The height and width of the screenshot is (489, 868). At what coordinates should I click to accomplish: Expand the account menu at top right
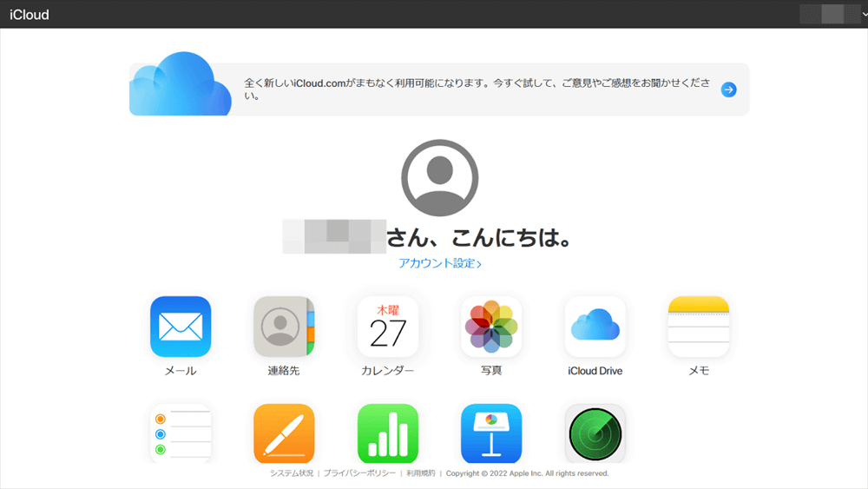[832, 14]
